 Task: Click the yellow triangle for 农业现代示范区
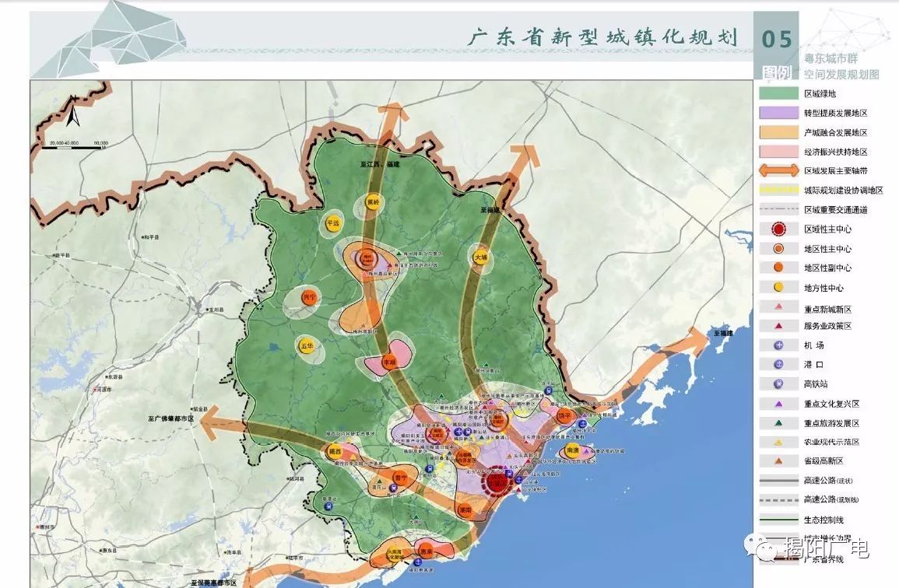click(778, 443)
